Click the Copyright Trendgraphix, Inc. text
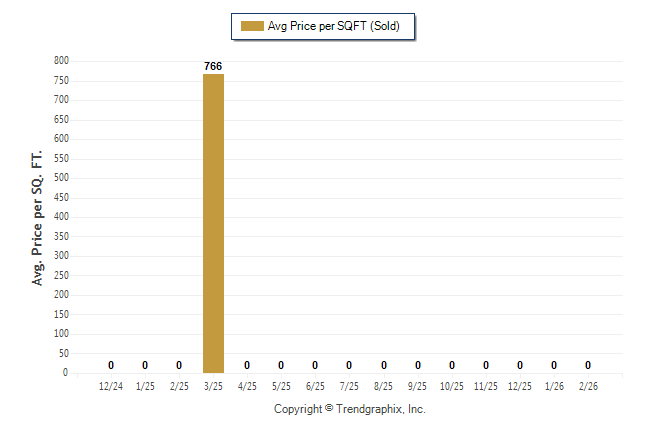 point(350,409)
